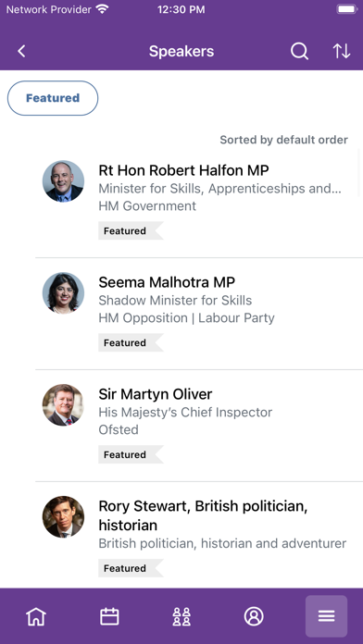Tap Sir Martyn Oliver's avatar
This screenshot has height=644, width=363.
pyautogui.click(x=63, y=405)
